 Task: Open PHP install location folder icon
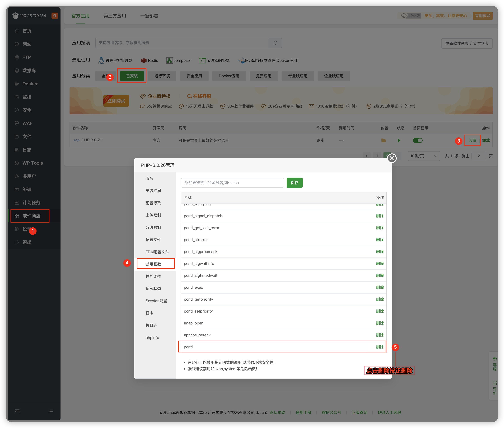[x=383, y=140]
